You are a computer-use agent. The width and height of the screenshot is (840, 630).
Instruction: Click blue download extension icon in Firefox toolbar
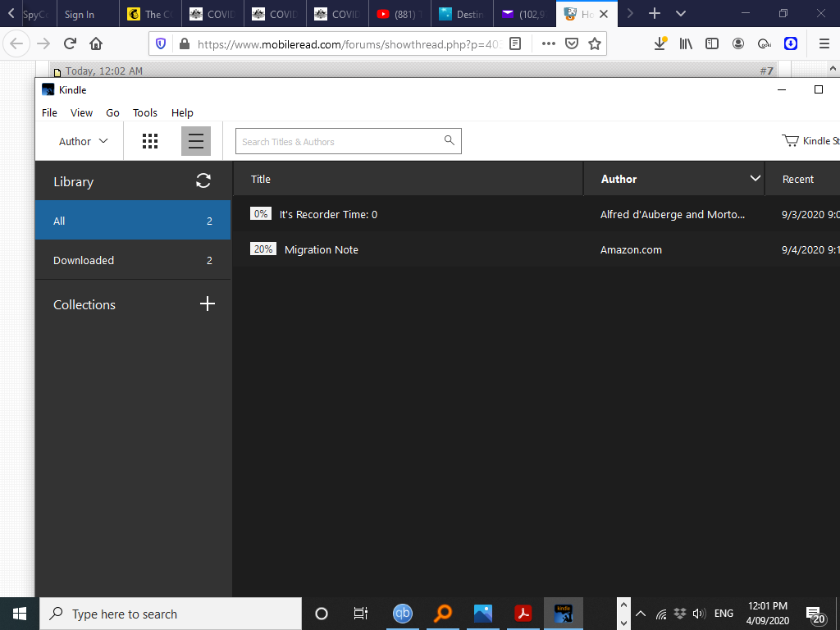point(791,44)
